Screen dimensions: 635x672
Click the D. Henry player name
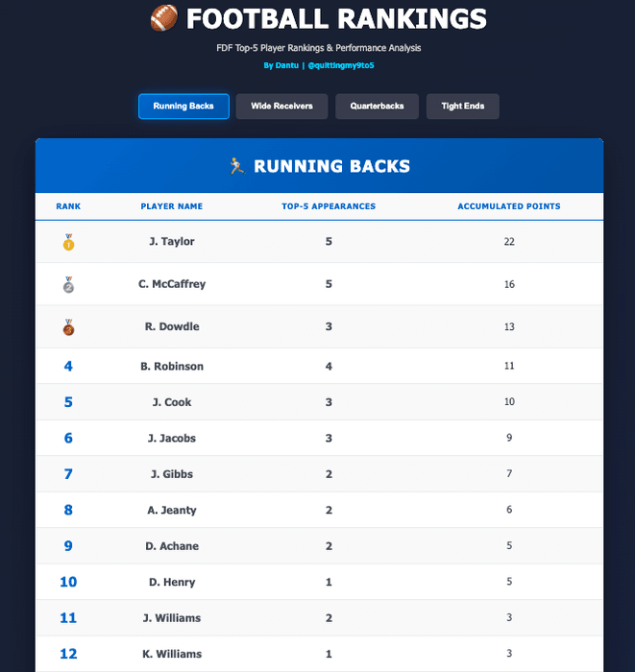click(x=172, y=582)
